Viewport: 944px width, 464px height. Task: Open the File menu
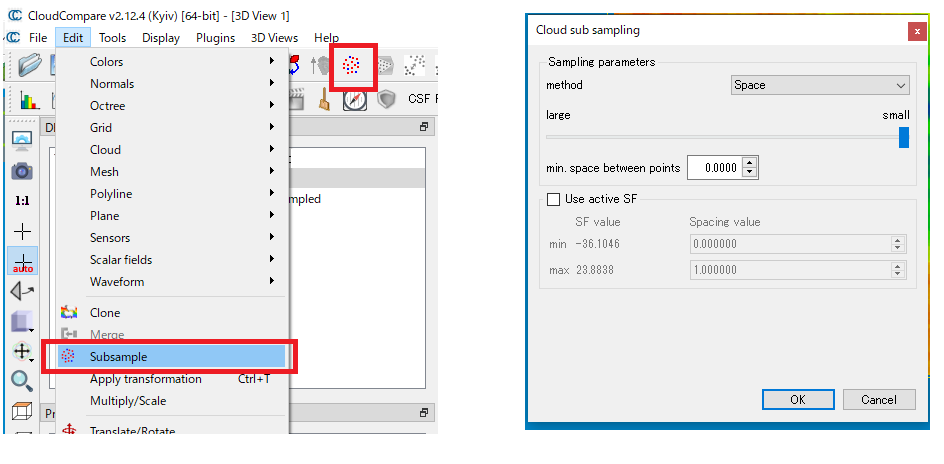(x=38, y=37)
